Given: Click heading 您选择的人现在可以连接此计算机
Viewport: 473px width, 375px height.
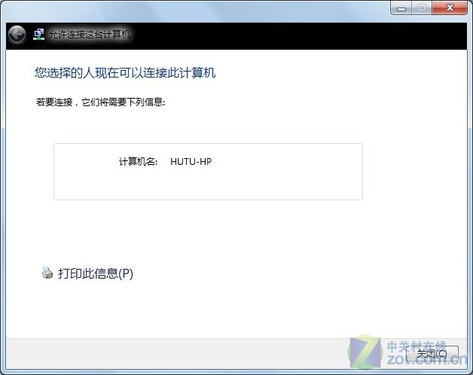Looking at the screenshot, I should (125, 73).
